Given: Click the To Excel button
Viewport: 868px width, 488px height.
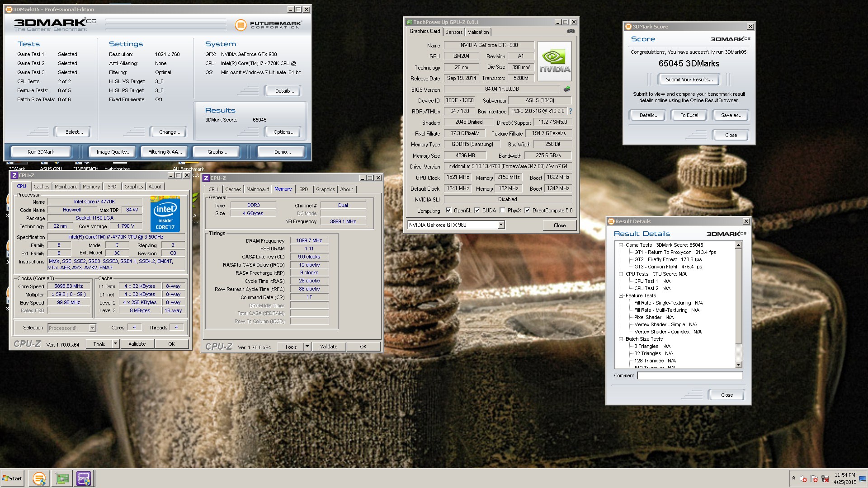Looking at the screenshot, I should point(689,115).
